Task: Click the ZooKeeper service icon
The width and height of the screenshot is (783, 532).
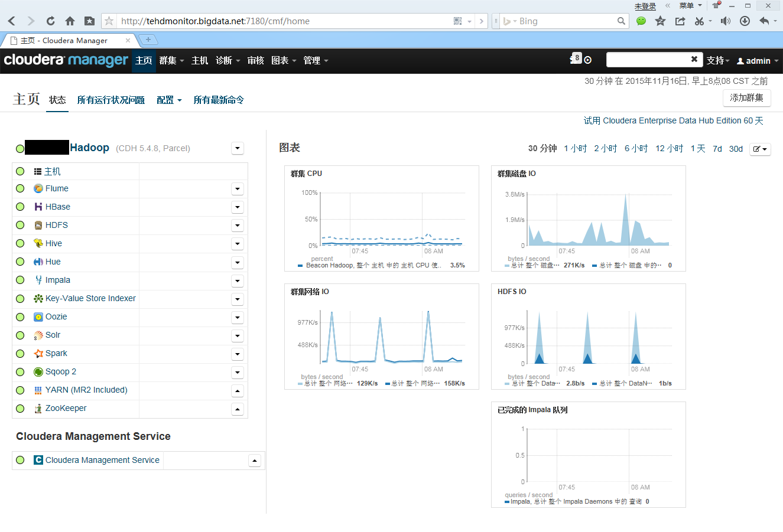Action: (38, 408)
